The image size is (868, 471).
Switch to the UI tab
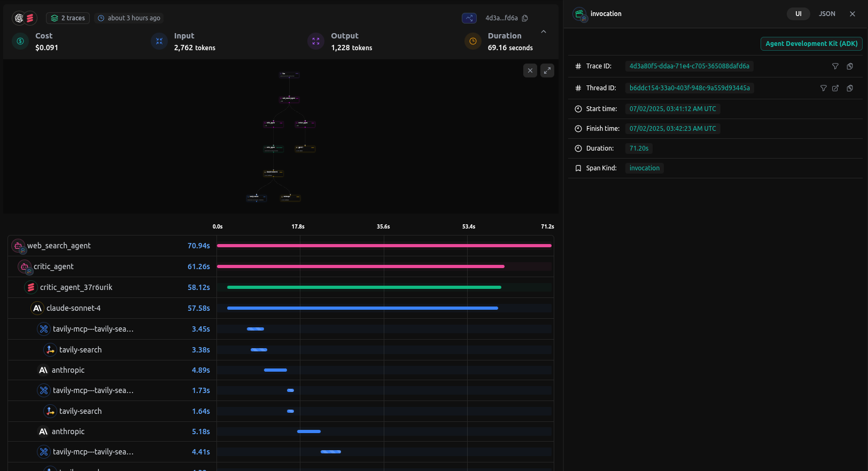tap(798, 14)
